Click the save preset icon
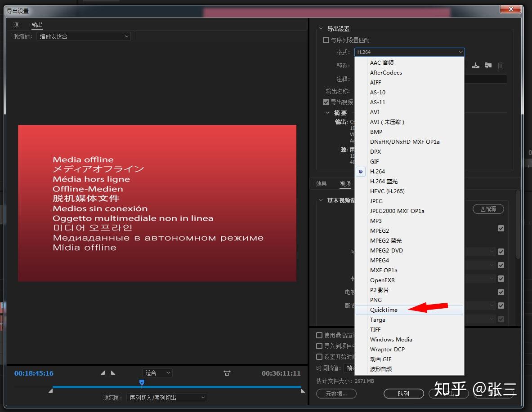Screen dimensions: 532x412 pos(476,66)
